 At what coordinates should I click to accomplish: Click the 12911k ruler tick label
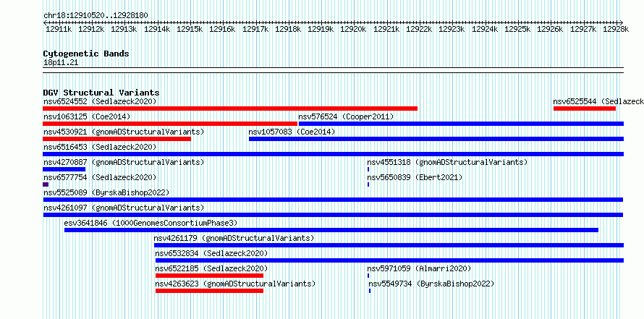tap(59, 29)
